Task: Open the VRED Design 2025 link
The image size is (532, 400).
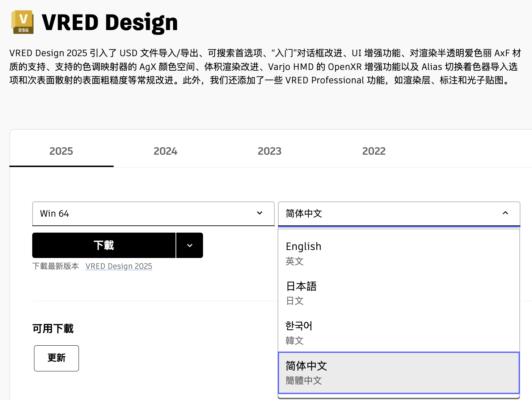Action: click(x=119, y=266)
